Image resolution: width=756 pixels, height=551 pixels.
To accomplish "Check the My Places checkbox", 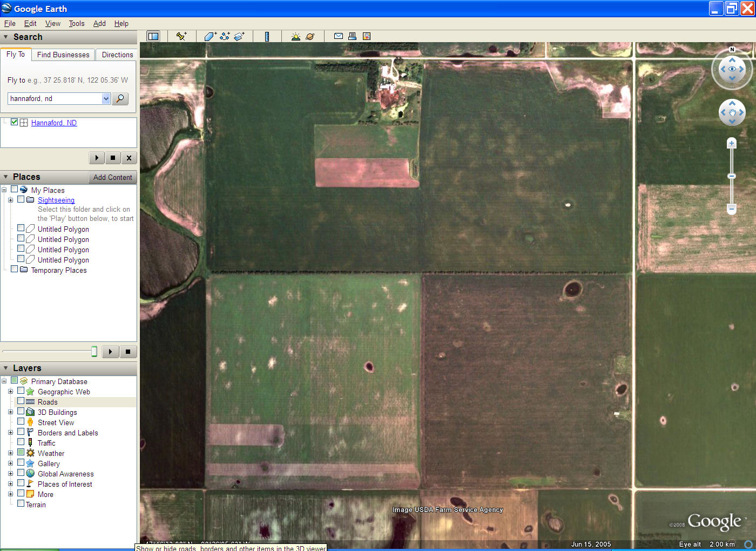I will [x=15, y=190].
